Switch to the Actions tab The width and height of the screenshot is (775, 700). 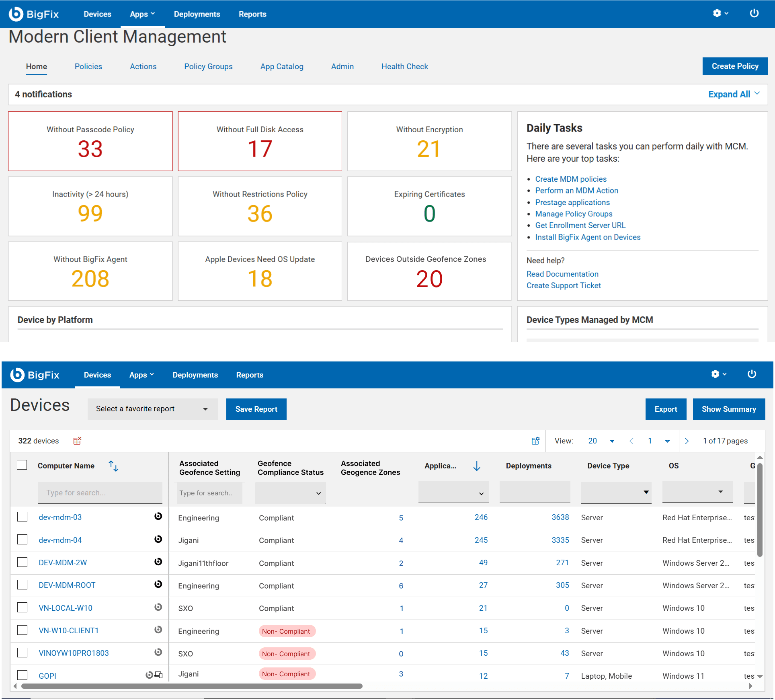[143, 66]
